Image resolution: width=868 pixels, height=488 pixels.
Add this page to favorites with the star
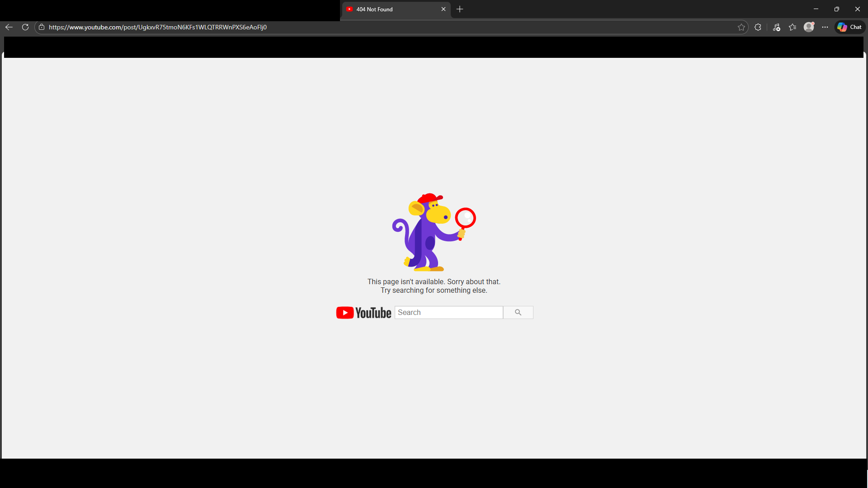741,27
